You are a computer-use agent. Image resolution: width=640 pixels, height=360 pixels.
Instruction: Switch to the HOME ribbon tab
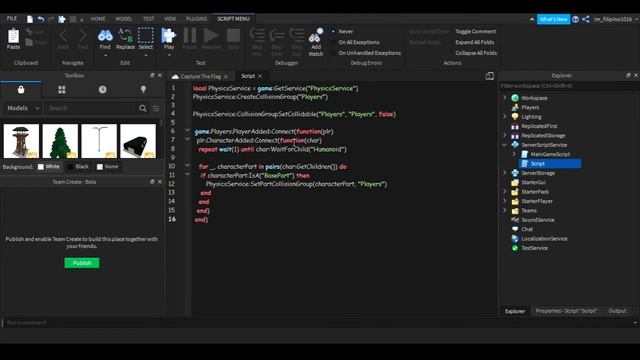98,19
